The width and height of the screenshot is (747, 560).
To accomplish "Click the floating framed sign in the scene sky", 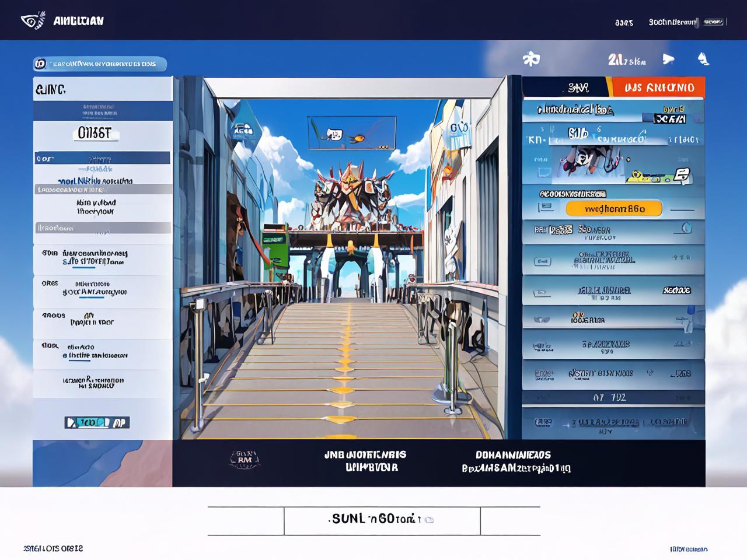I will (x=351, y=134).
